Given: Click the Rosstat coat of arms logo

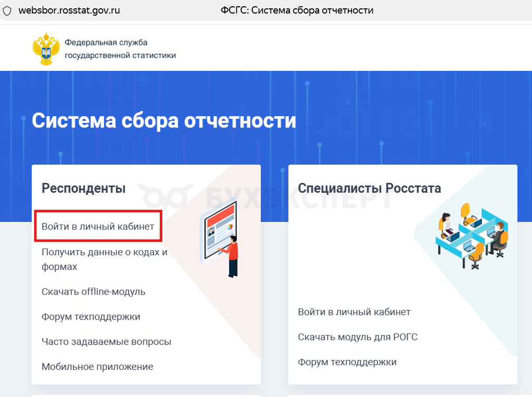Looking at the screenshot, I should pos(46,49).
